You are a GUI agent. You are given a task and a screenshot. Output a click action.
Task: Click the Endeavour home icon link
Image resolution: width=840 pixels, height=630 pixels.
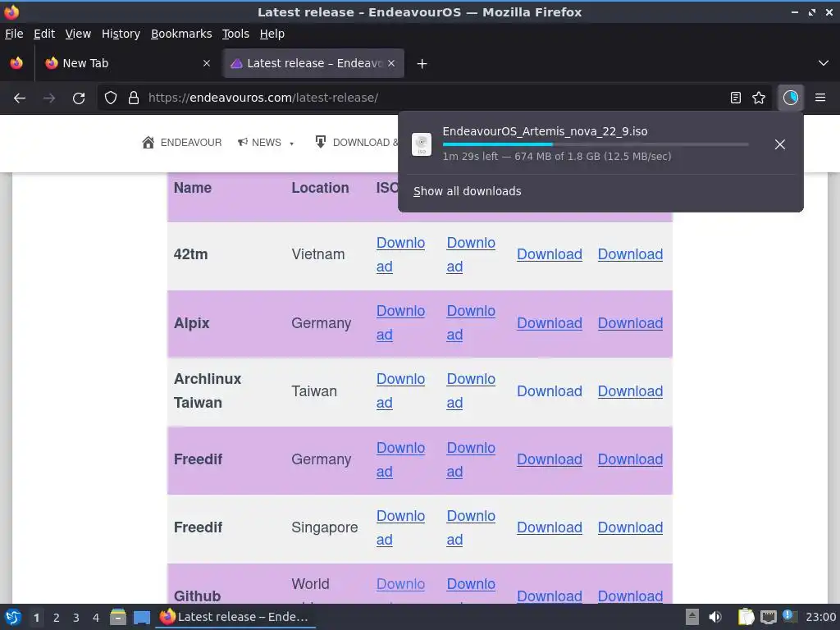[x=148, y=143]
